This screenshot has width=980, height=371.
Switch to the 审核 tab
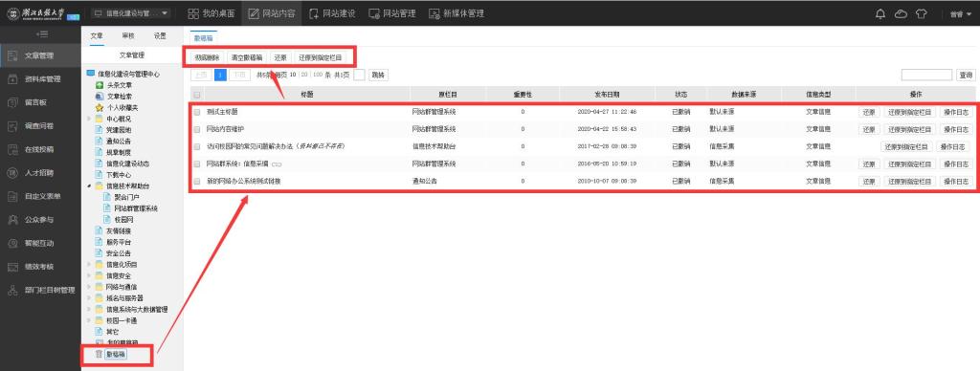click(128, 35)
